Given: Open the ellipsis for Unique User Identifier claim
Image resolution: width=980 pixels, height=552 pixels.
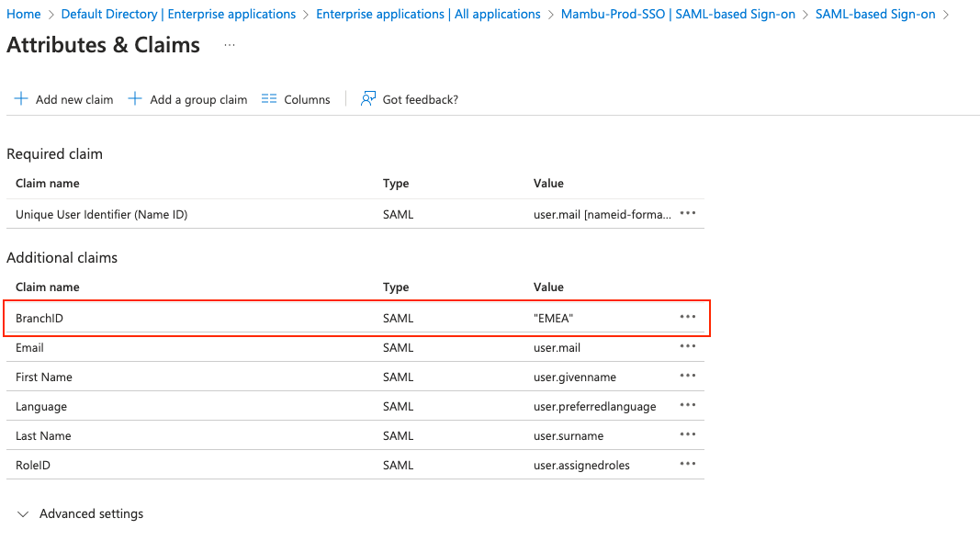Looking at the screenshot, I should pos(687,213).
